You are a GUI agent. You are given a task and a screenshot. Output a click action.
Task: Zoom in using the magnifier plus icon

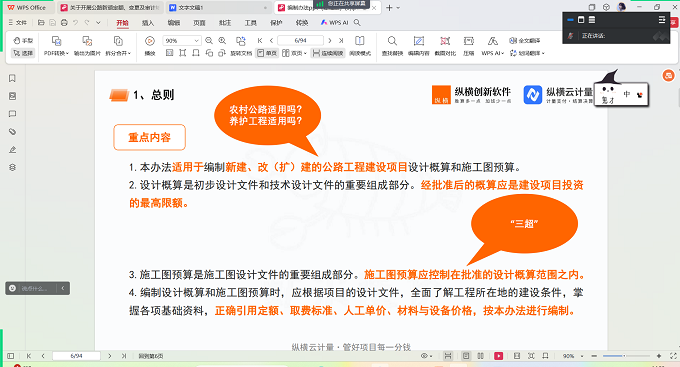[222, 40]
